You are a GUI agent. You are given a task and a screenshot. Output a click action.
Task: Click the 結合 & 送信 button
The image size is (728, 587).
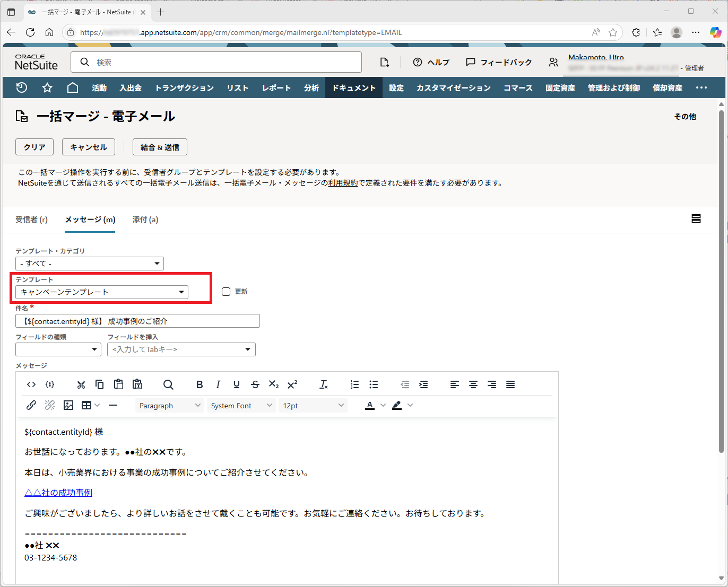pyautogui.click(x=160, y=147)
